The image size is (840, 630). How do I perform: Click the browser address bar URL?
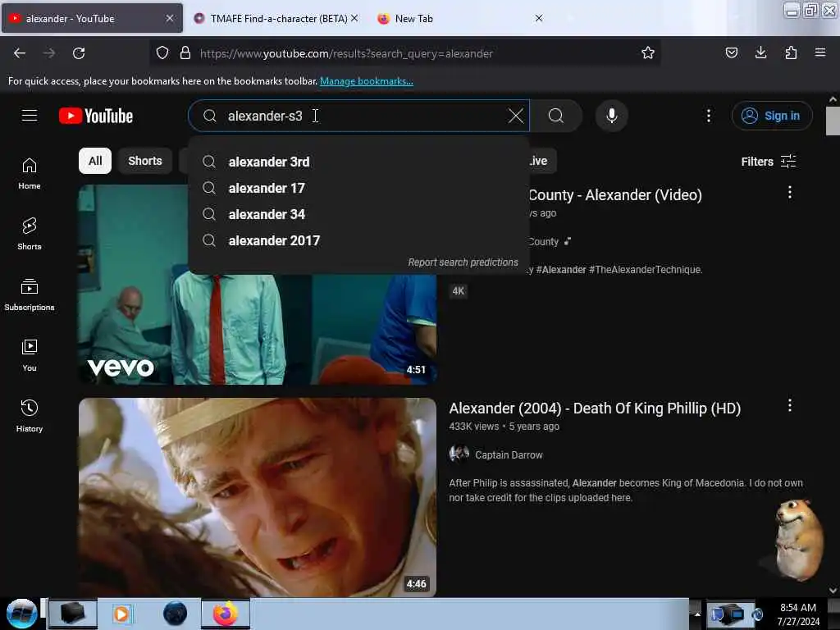346,53
